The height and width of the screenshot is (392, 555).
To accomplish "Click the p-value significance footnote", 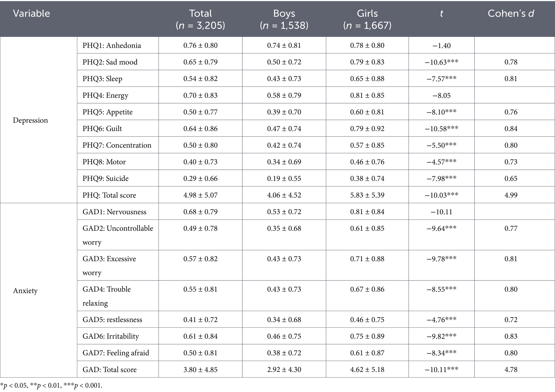I will point(51,386).
